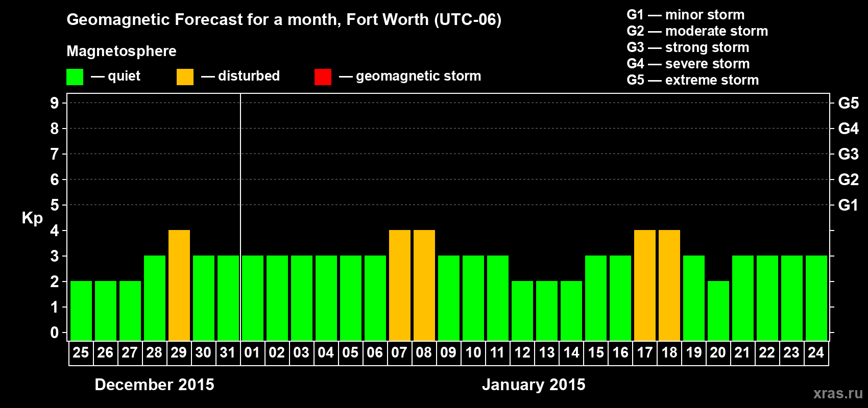
Task: Click the green bar for December 25
Action: pyautogui.click(x=81, y=311)
